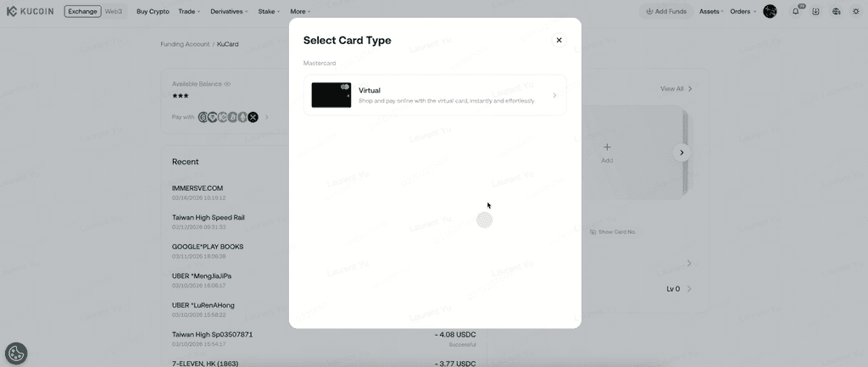
Task: Expand the Pay with coins arrow
Action: click(267, 117)
